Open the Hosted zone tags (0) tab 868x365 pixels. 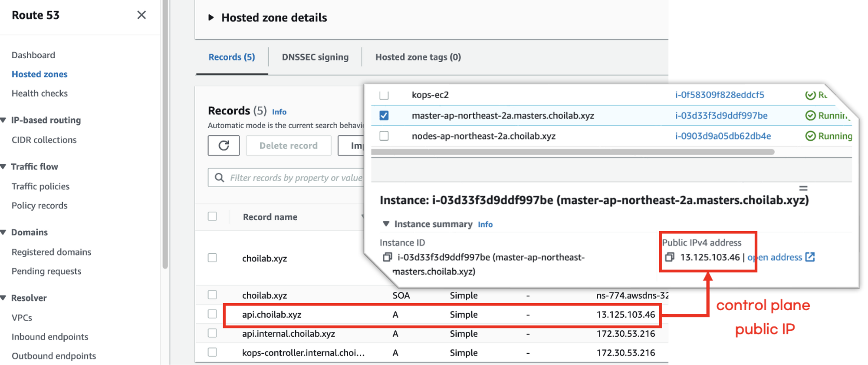(x=418, y=57)
